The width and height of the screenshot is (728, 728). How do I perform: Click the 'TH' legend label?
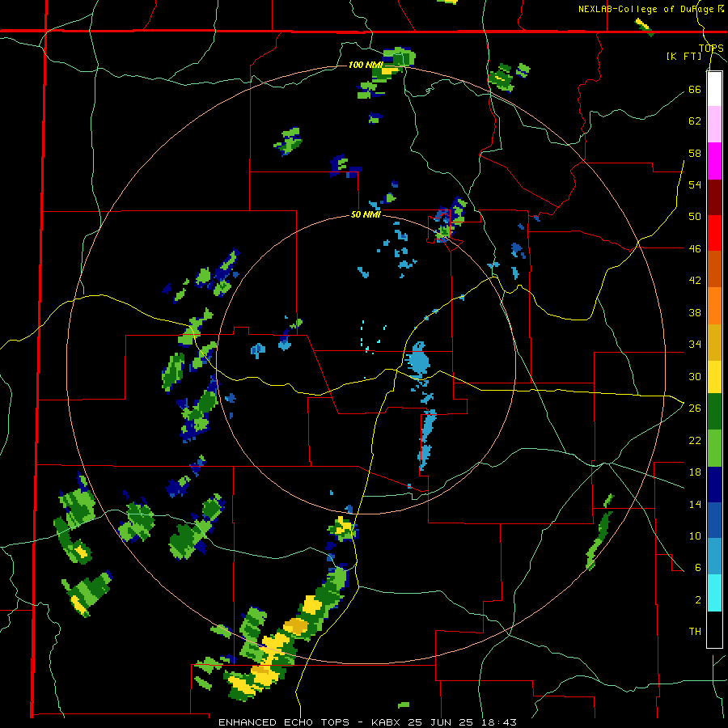pyautogui.click(x=695, y=632)
